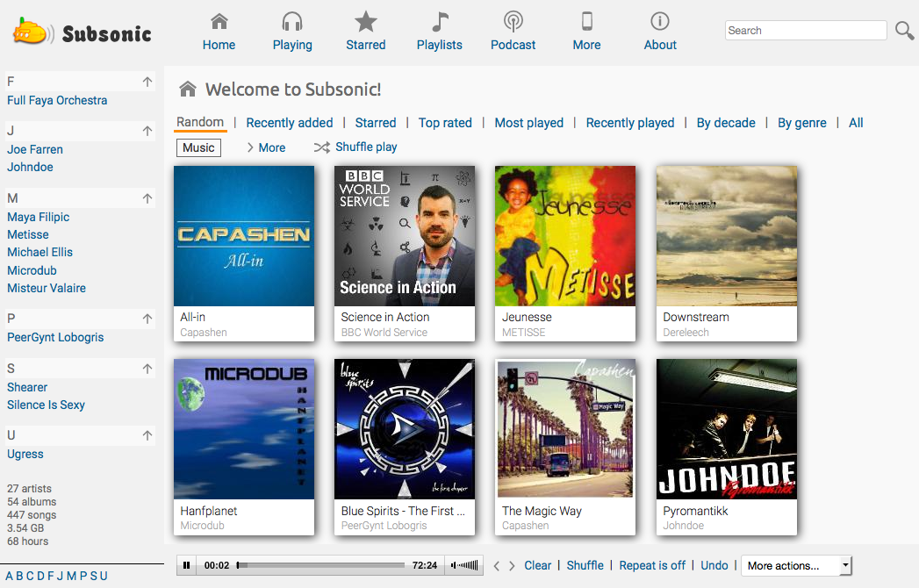This screenshot has height=588, width=919.
Task: Open artist Ugress in sidebar
Action: 25,455
